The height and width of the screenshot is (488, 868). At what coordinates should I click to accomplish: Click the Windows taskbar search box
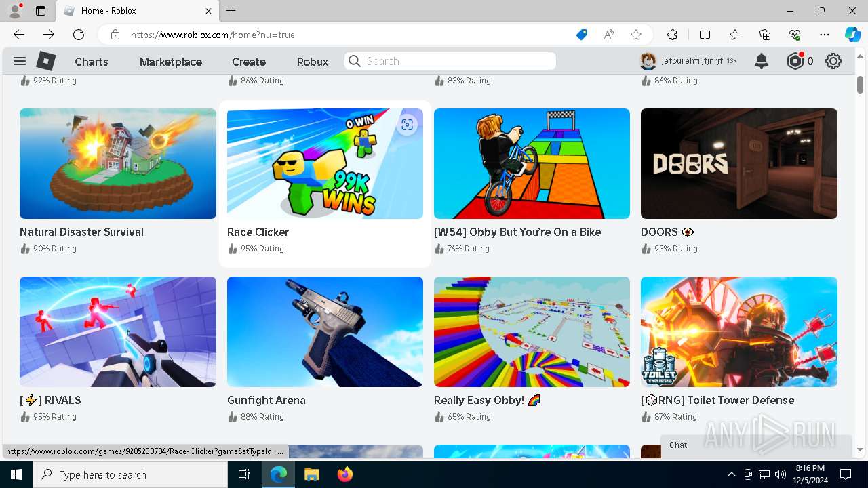tap(130, 474)
